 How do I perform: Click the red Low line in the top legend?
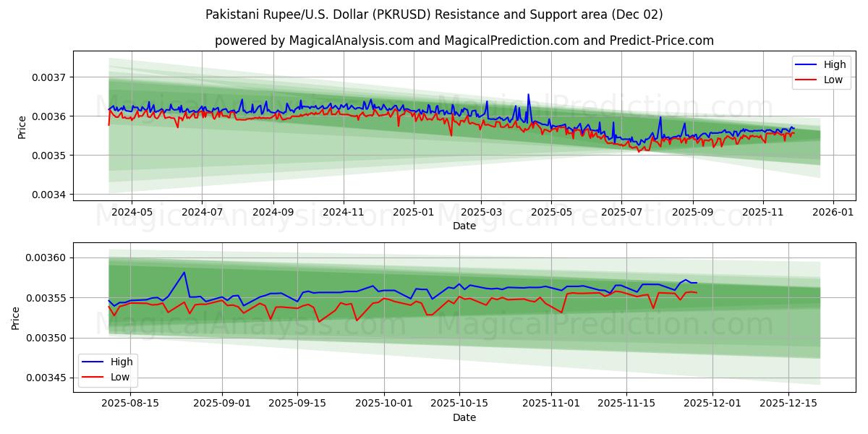pyautogui.click(x=812, y=78)
